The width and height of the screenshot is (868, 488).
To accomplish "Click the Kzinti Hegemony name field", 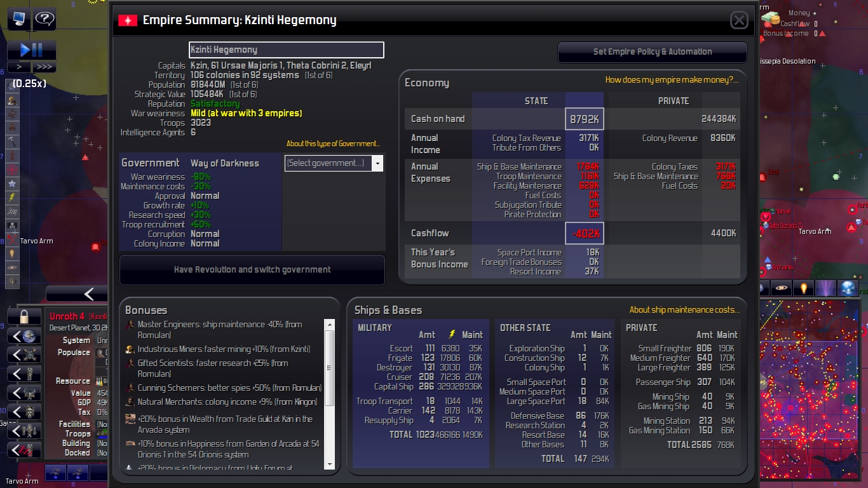I will 287,50.
